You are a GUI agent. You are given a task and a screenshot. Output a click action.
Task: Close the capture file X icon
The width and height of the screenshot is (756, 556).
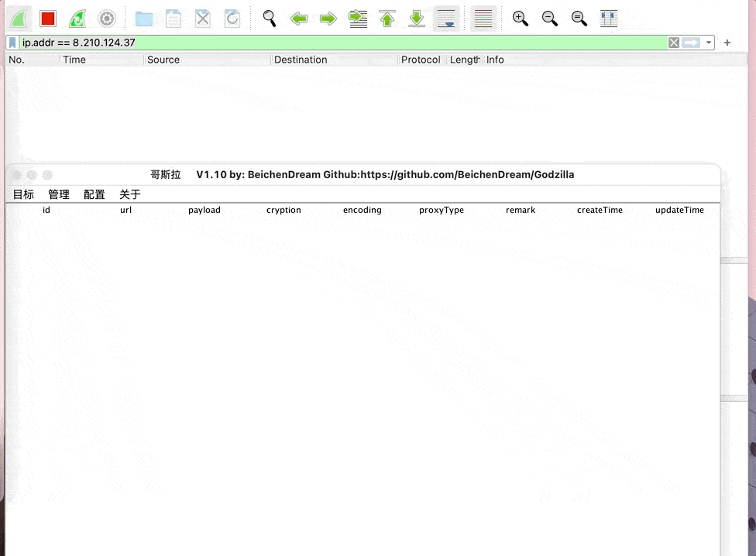click(x=203, y=19)
